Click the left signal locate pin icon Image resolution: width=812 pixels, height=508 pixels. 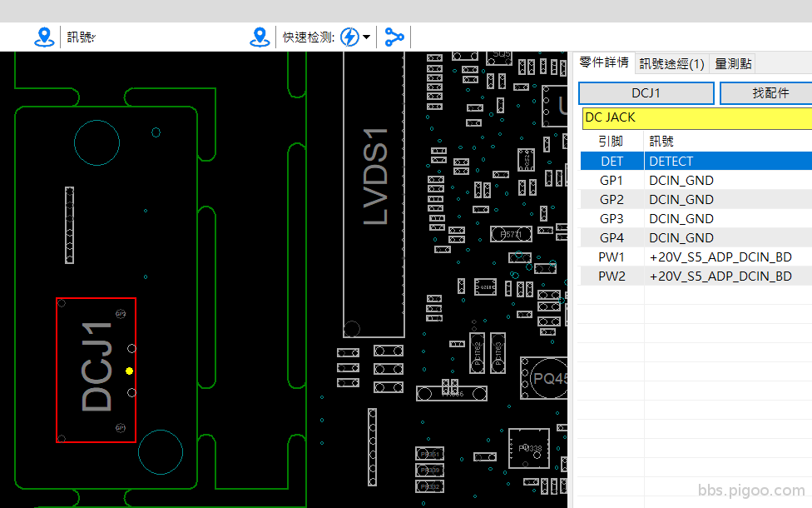click(45, 37)
